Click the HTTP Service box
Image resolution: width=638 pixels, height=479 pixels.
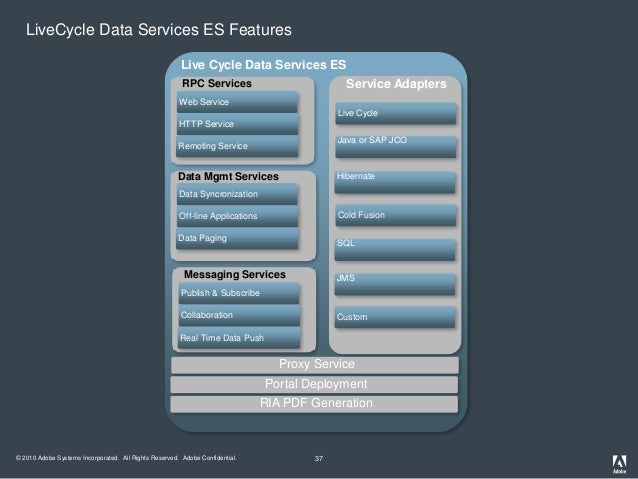point(237,124)
